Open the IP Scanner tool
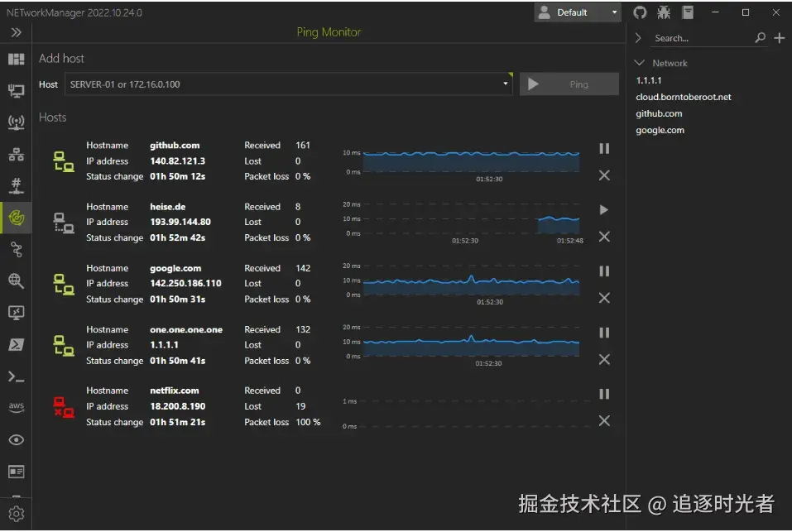This screenshot has height=532, width=792. 17,154
